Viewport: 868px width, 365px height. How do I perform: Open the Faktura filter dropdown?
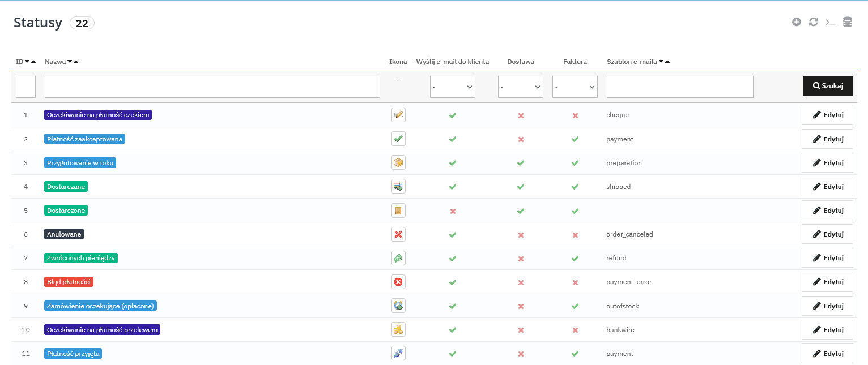pyautogui.click(x=575, y=87)
